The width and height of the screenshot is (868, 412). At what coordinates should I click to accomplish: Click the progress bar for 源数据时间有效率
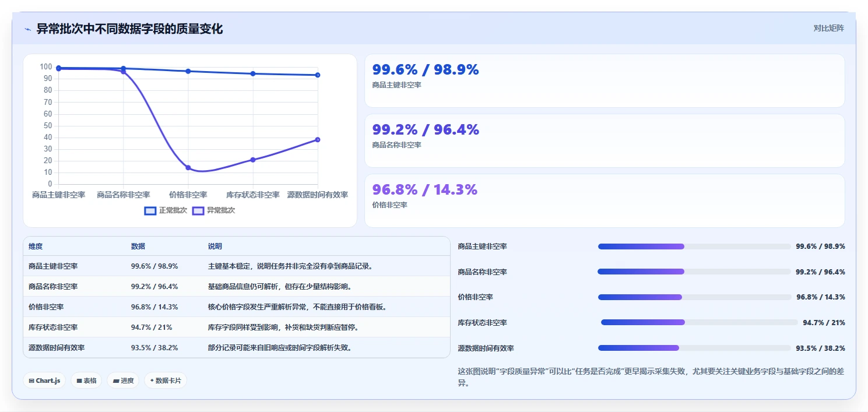(x=694, y=348)
